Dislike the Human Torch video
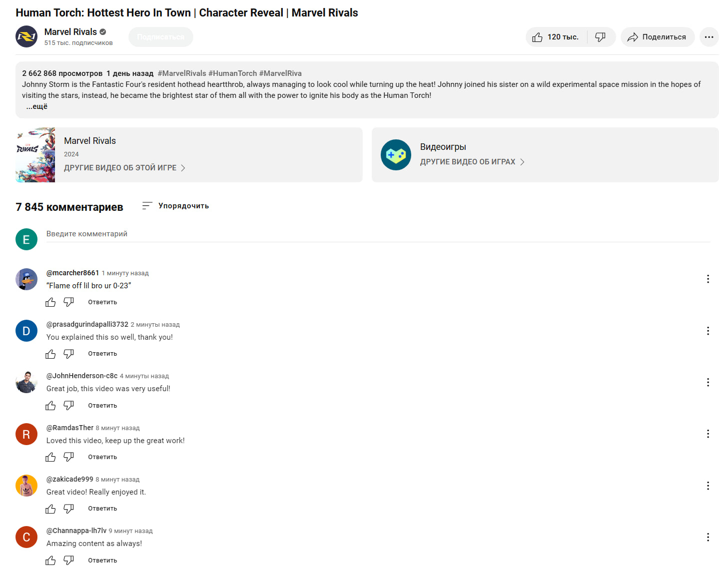Viewport: 728px width, 576px height. [x=601, y=37]
